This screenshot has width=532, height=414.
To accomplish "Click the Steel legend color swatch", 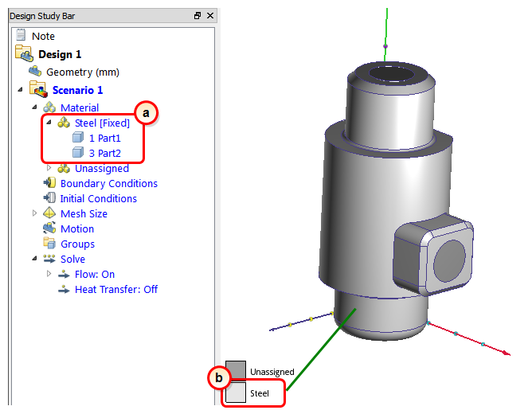I will tap(236, 392).
